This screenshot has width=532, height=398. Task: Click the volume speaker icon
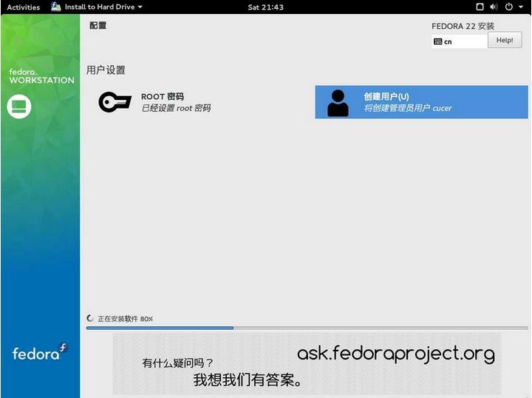494,7
